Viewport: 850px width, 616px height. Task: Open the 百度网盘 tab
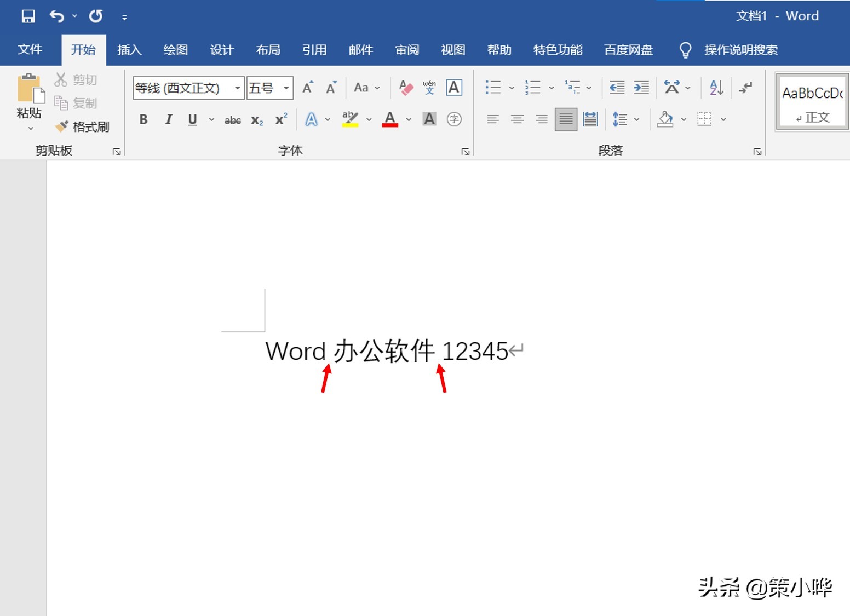628,50
